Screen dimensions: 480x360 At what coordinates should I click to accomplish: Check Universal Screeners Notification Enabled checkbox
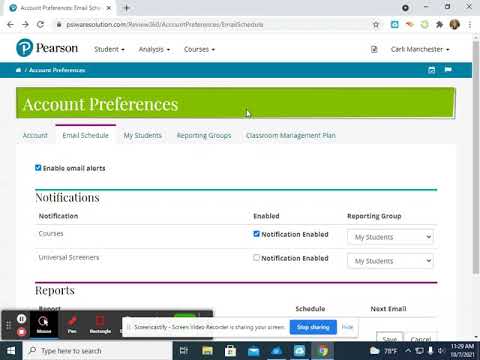[x=256, y=258]
